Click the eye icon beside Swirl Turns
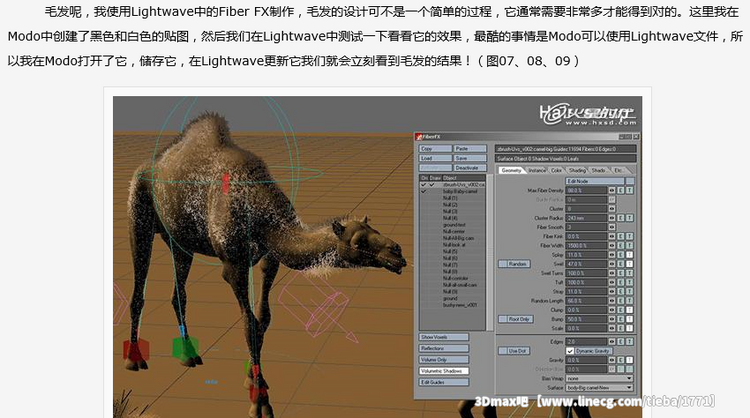 (611, 273)
